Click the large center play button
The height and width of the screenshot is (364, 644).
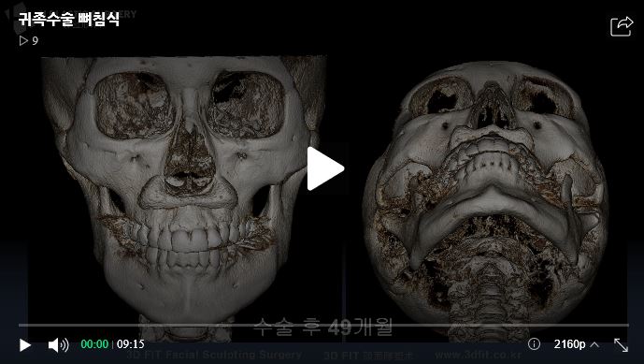tap(325, 168)
